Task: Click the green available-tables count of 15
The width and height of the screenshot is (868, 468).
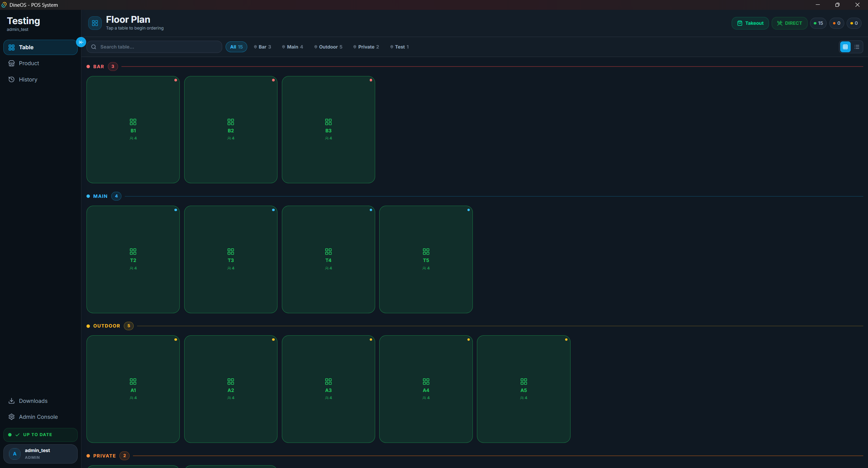Action: pos(818,23)
